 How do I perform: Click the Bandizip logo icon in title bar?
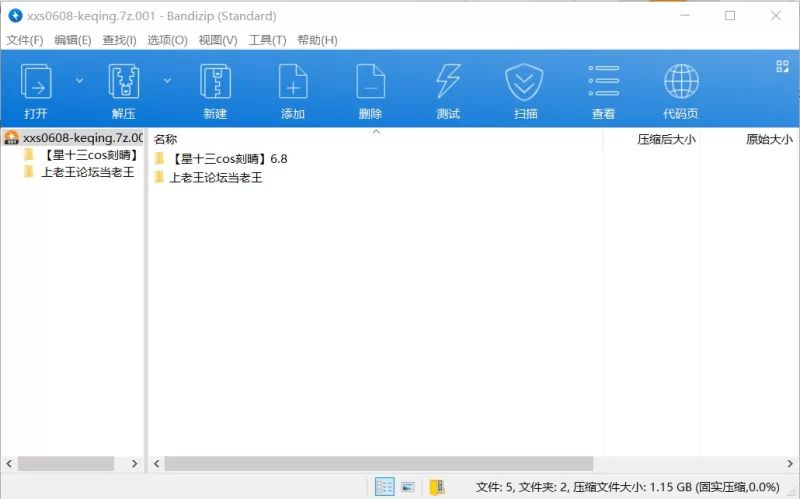(15, 16)
